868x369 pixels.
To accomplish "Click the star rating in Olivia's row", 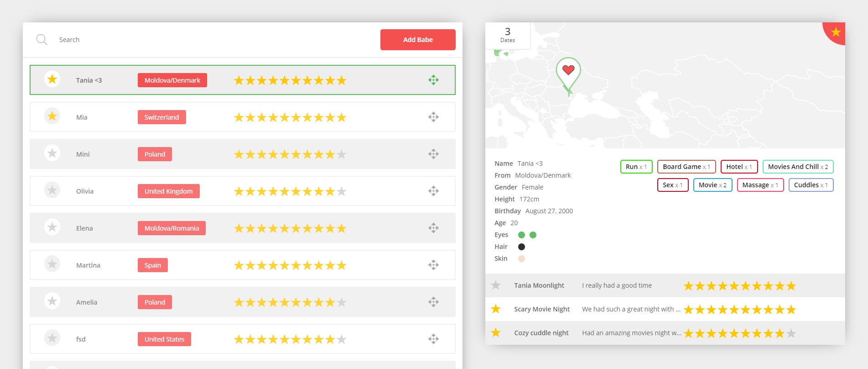I will click(290, 191).
